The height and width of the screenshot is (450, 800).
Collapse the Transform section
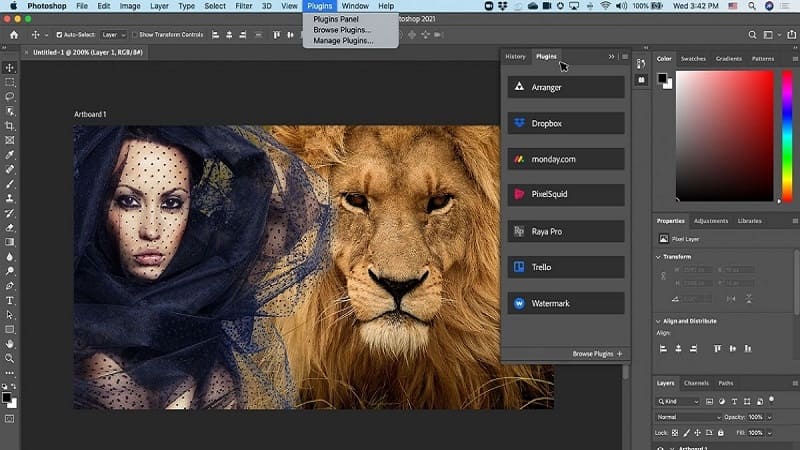click(658, 257)
